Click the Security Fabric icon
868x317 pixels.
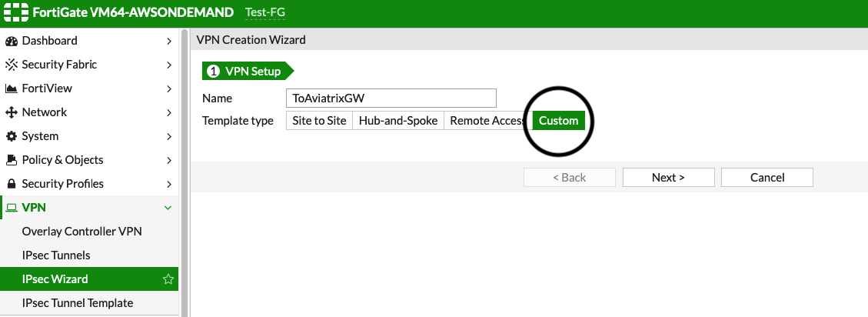tap(12, 65)
